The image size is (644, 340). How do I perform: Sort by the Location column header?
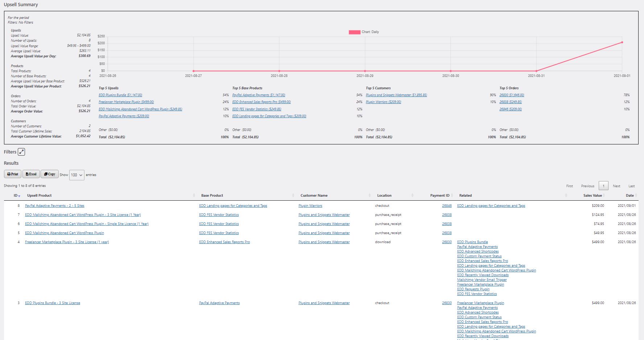click(x=384, y=196)
